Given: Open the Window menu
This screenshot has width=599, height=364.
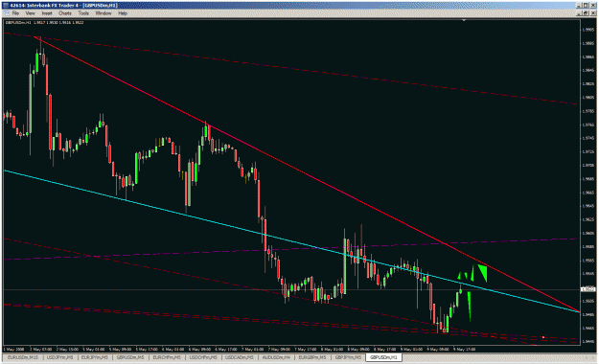Looking at the screenshot, I should point(104,13).
